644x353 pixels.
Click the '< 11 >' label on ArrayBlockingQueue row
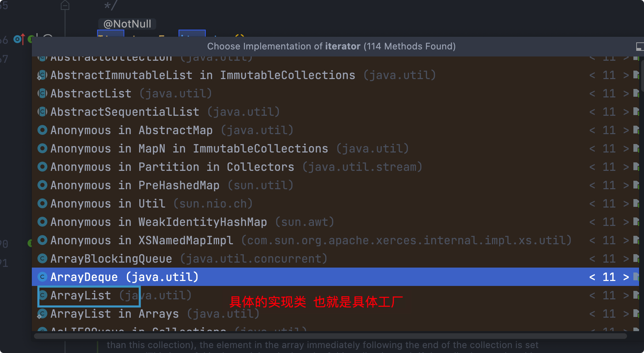point(609,259)
